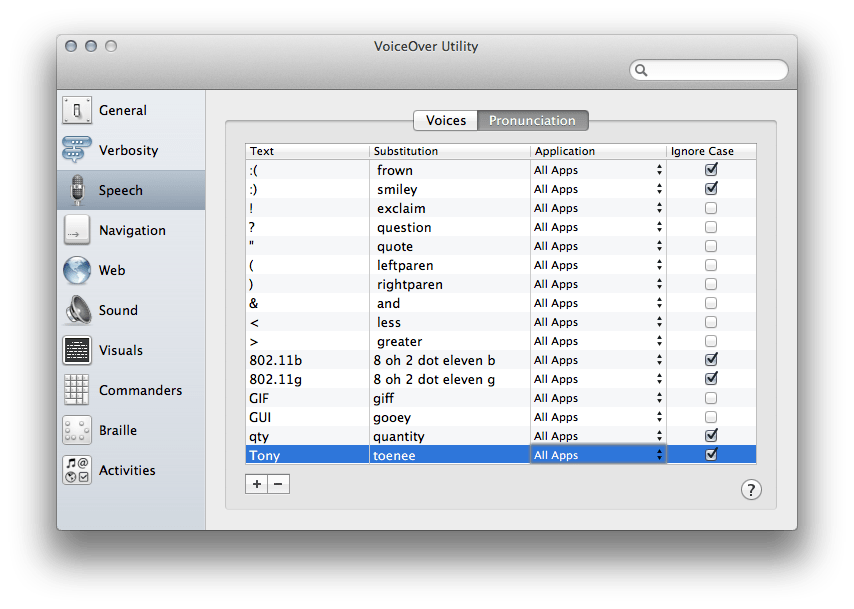Enable Ignore Case for exclaim row
Viewport: 854px width, 609px height.
pos(711,208)
